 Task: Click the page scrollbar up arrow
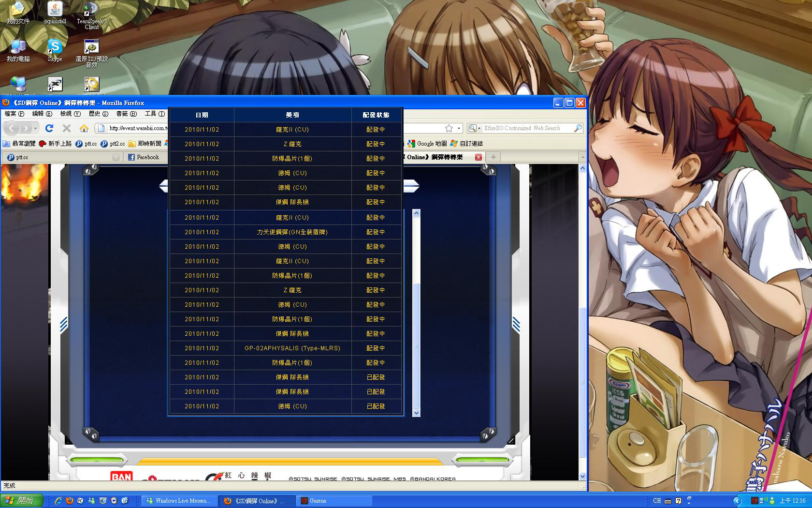click(582, 168)
